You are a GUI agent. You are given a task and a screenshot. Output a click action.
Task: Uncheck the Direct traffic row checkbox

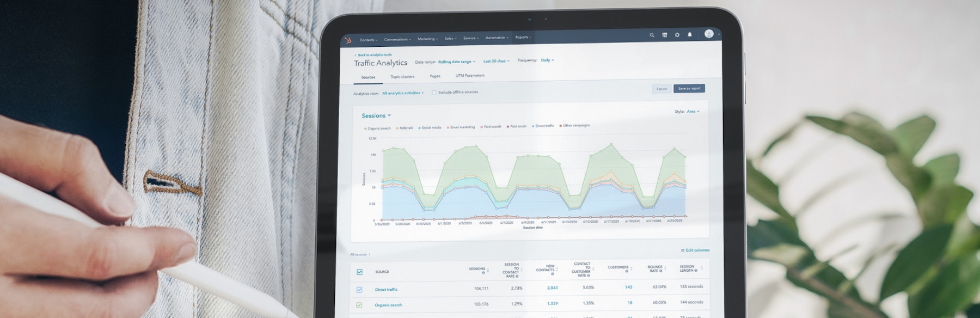[359, 290]
